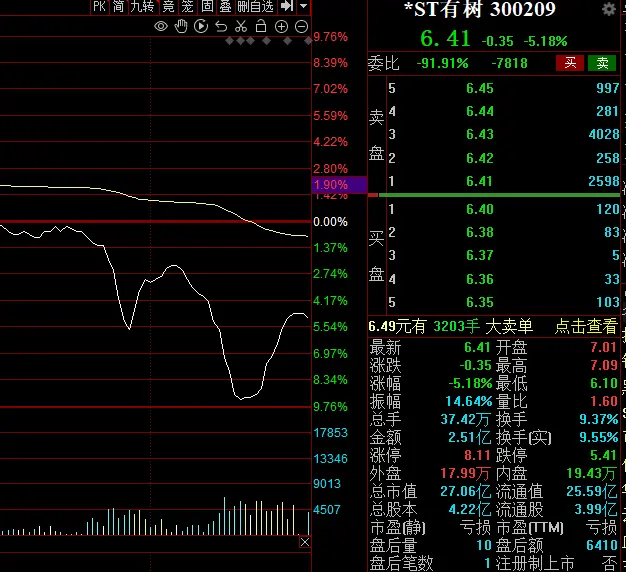Select sell level 5 price 6.45
This screenshot has height=572, width=626.
[x=479, y=88]
